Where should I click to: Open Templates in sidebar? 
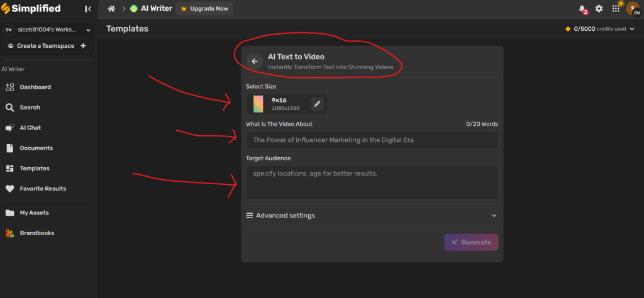click(35, 168)
